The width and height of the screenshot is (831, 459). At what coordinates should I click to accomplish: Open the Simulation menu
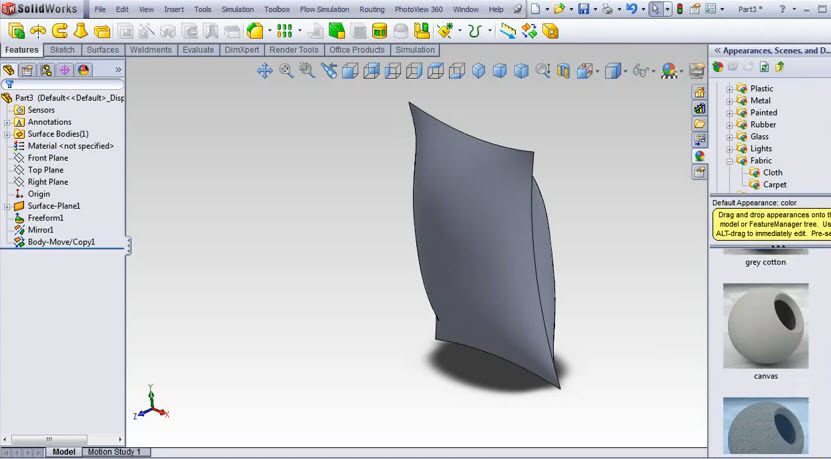coord(237,9)
